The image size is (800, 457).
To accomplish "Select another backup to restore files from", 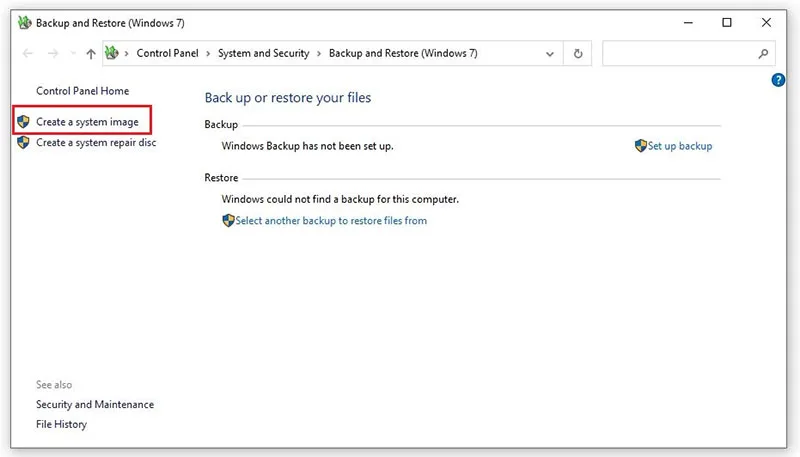I will click(x=331, y=220).
